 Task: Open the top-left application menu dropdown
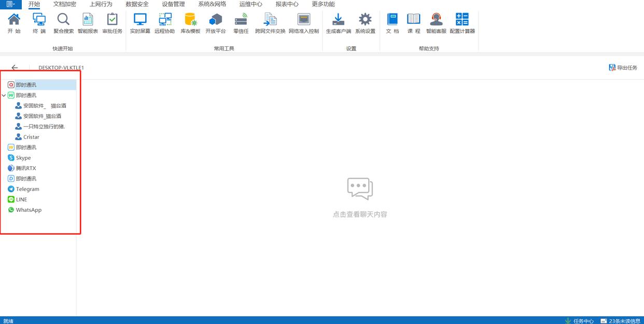click(x=10, y=4)
